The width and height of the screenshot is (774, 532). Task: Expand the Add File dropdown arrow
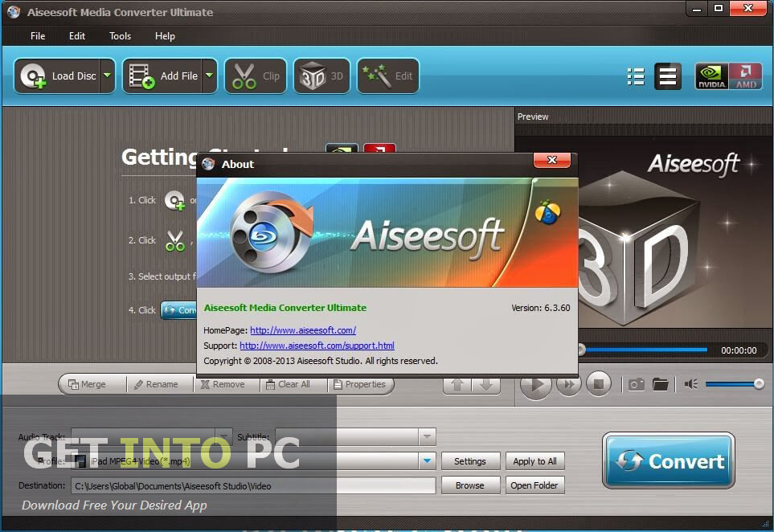point(209,76)
